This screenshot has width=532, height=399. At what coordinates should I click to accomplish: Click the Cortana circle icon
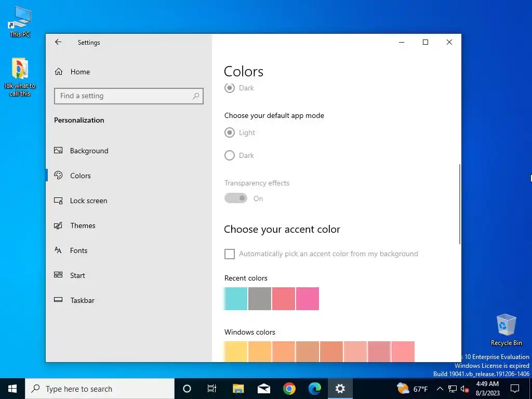click(x=187, y=389)
